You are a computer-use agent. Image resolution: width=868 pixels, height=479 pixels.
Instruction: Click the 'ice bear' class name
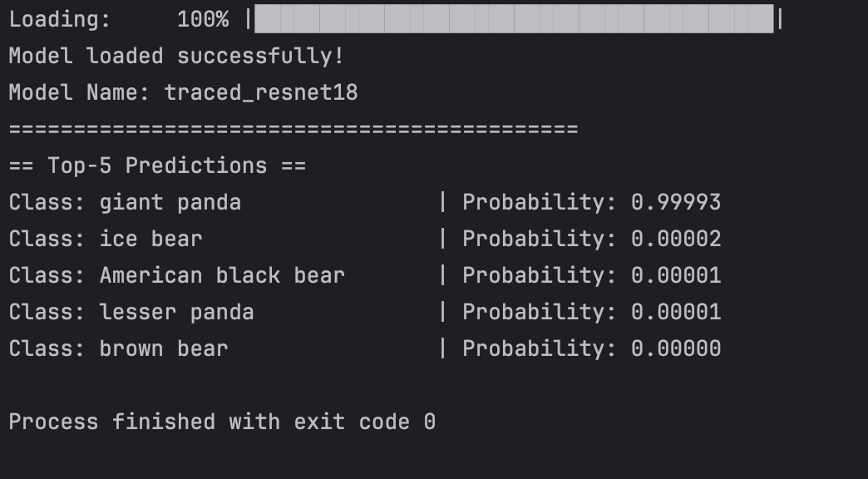coord(150,239)
